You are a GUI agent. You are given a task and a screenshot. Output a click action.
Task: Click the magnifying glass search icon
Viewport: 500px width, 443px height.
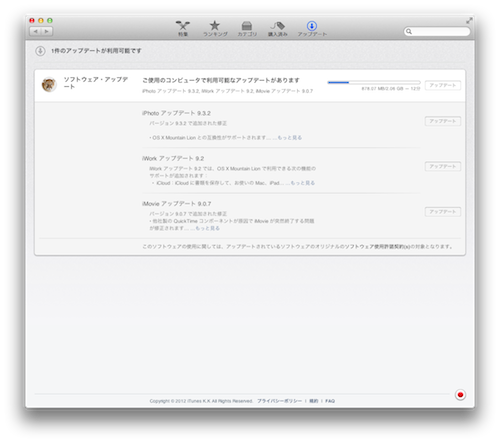click(409, 32)
